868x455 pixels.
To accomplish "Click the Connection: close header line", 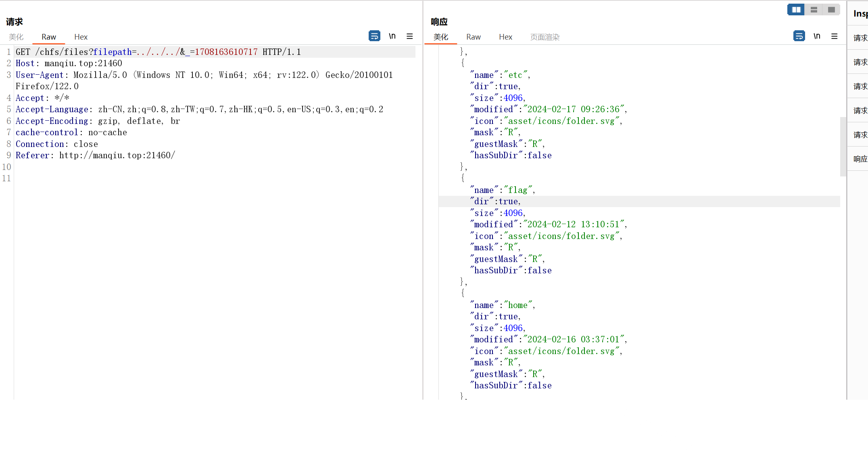I will coord(57,144).
